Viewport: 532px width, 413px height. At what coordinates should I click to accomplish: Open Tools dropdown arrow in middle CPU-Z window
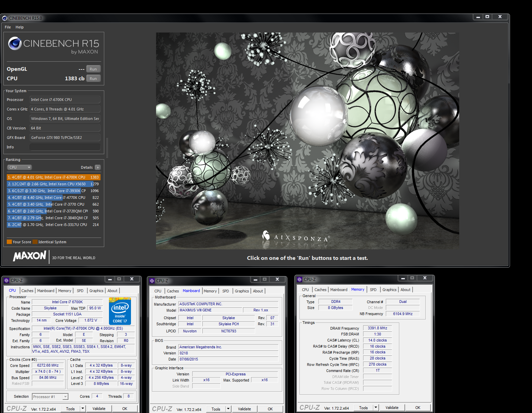pyautogui.click(x=228, y=409)
